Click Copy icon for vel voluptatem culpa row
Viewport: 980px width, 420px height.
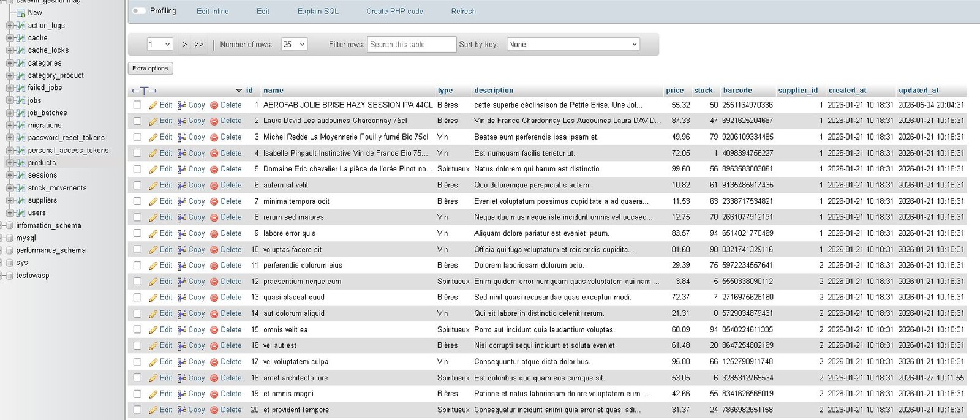click(181, 362)
